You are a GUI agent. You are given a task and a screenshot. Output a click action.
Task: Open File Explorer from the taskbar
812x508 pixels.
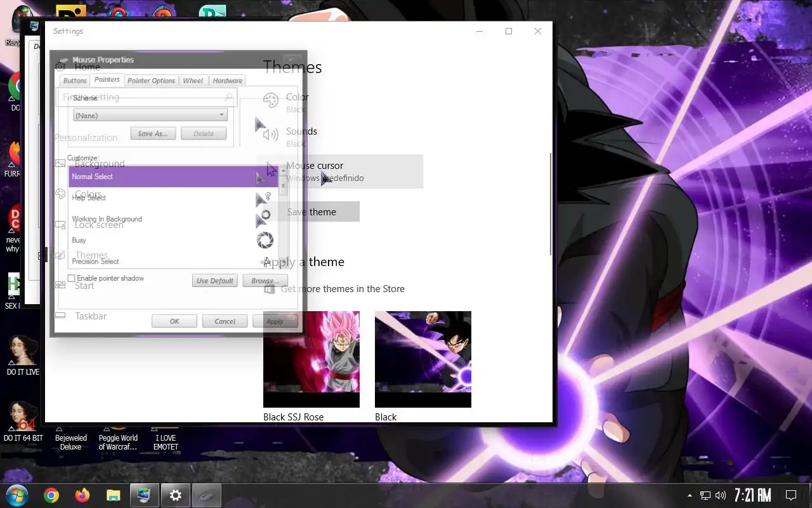click(113, 495)
